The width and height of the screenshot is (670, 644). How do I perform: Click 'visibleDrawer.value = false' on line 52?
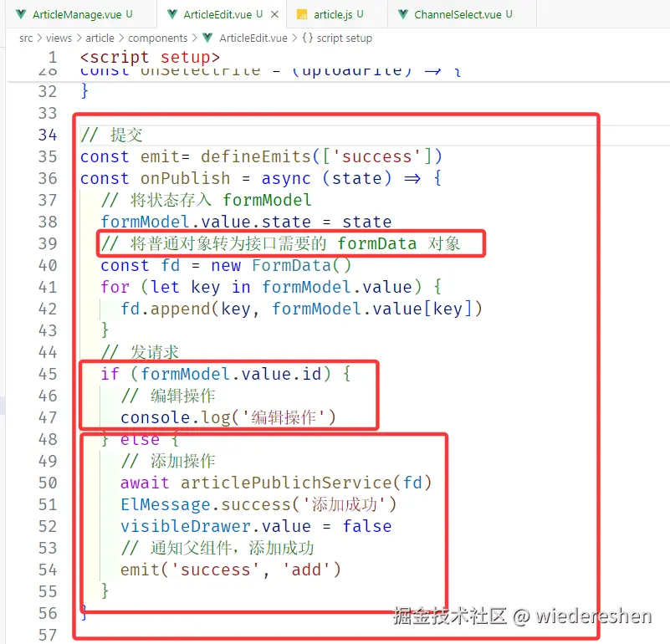256,526
